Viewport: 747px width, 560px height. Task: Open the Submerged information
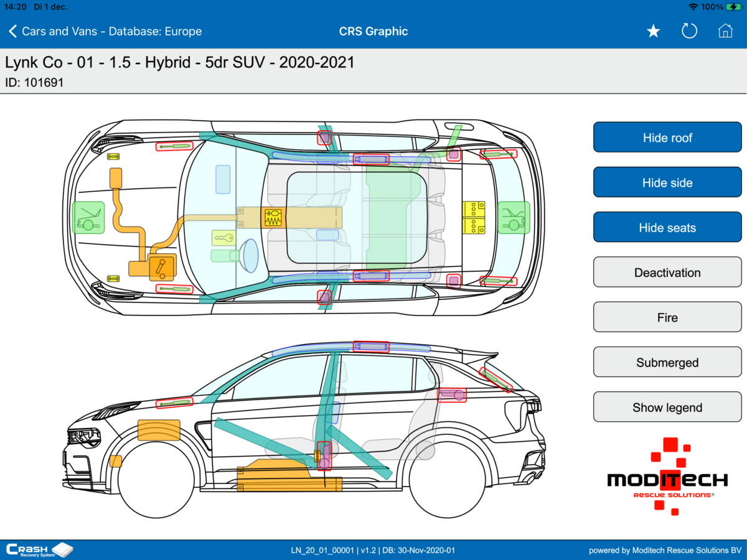pos(667,362)
